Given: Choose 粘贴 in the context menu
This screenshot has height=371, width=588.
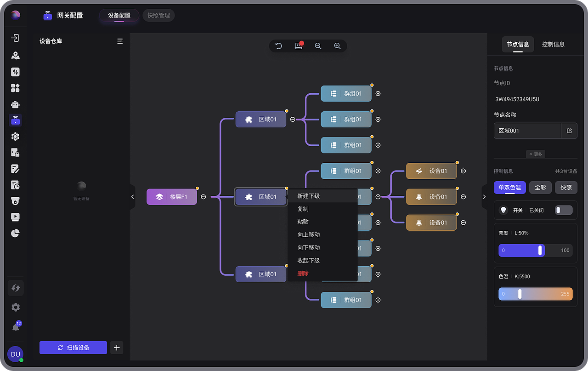Looking at the screenshot, I should point(322,222).
